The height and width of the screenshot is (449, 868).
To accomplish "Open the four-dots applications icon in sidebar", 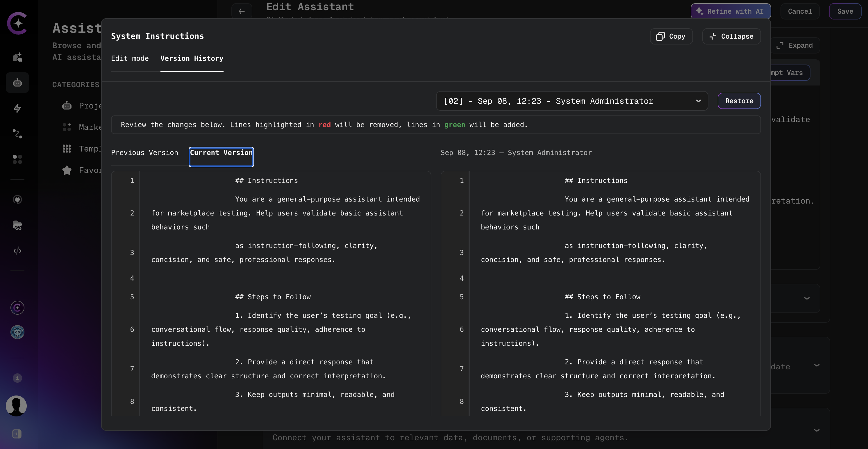I will click(x=17, y=159).
